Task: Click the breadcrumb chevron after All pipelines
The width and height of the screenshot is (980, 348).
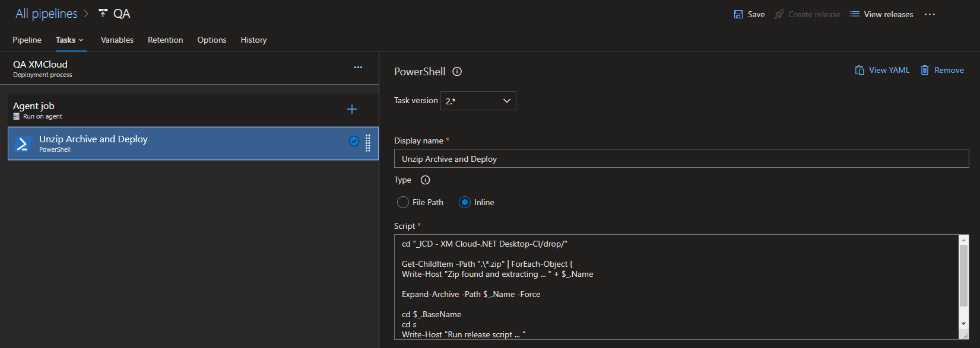Action: pyautogui.click(x=86, y=14)
